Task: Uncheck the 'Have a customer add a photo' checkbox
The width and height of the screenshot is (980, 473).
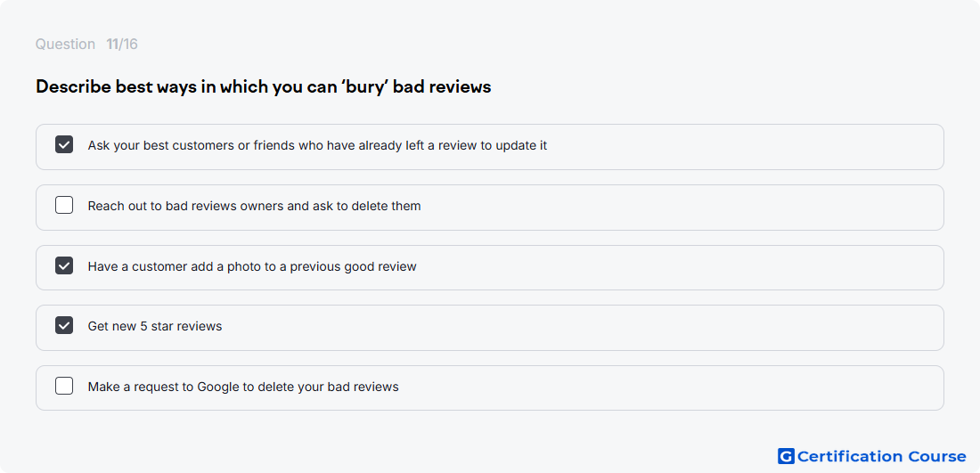Action: point(64,266)
